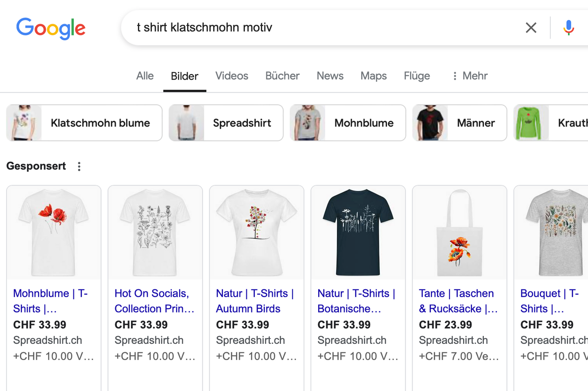Image resolution: width=588 pixels, height=391 pixels.
Task: Open the Mohnblume T-Shirts product link
Action: tap(50, 301)
